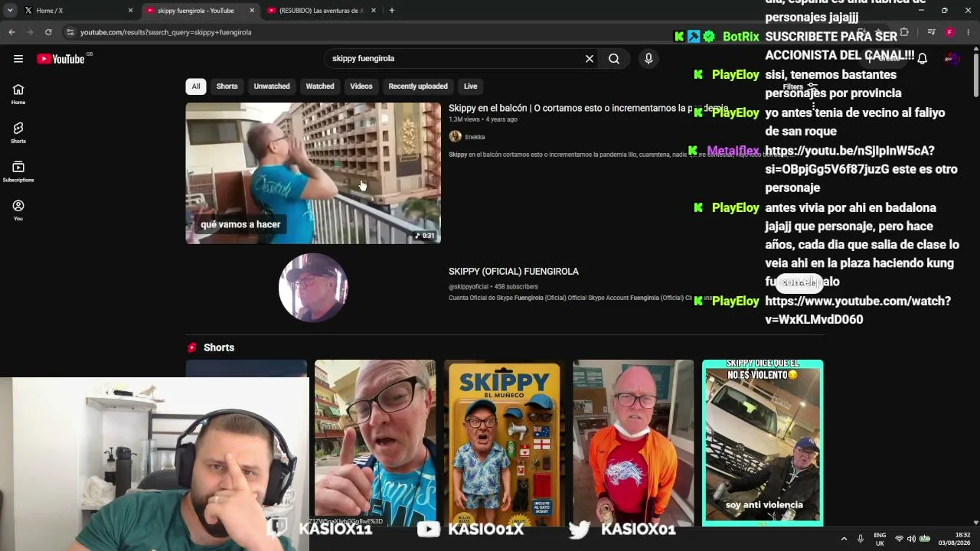Screen dimensions: 980x551
Task: Open a new browser tab
Action: click(x=392, y=11)
